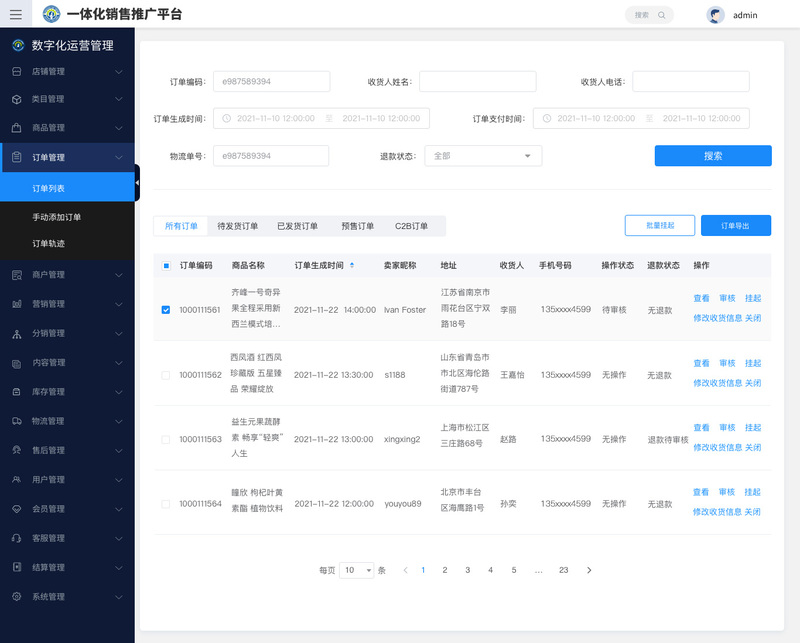Collapse sidebar with the side handle arrow
This screenshot has height=643, width=800.
(x=137, y=183)
